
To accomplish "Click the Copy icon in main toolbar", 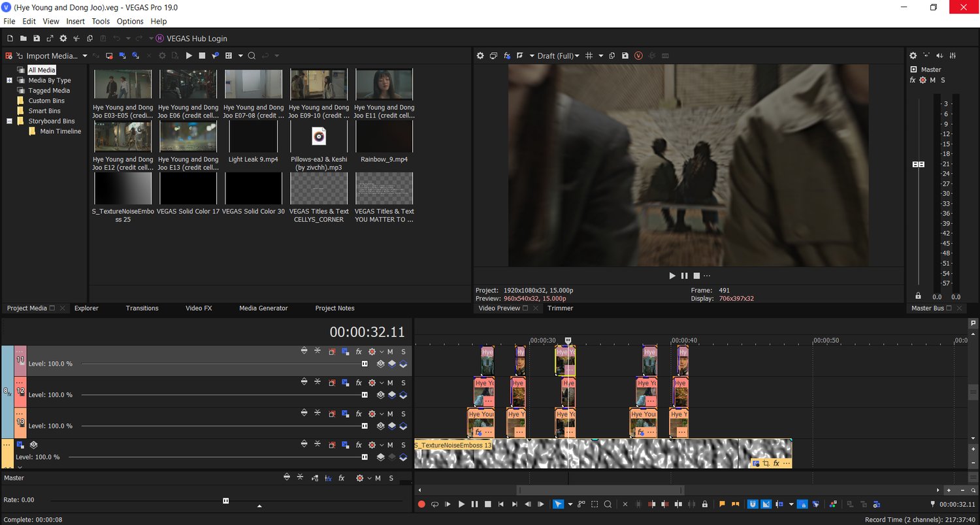I will 90,39.
